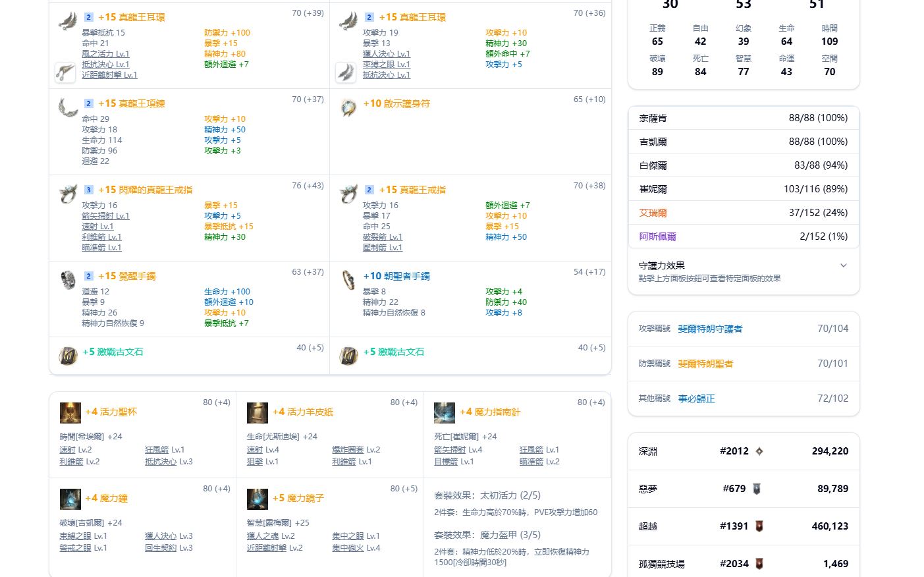Image resolution: width=924 pixels, height=577 pixels.
Task: Click the 斐爾特朗守護者 attack title
Action: (x=710, y=329)
